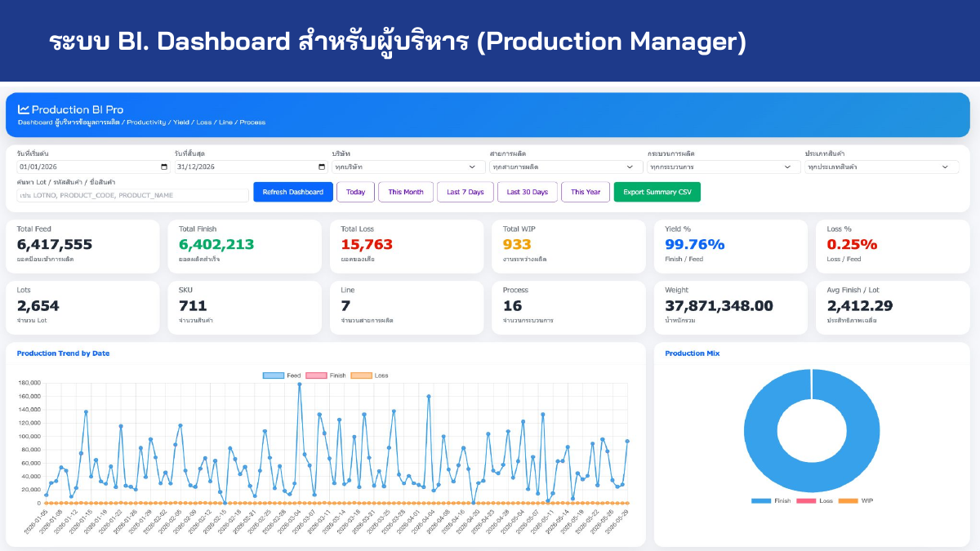This screenshot has width=980, height=551.
Task: Expand the สายการผลิต production line dropdown
Action: (566, 167)
